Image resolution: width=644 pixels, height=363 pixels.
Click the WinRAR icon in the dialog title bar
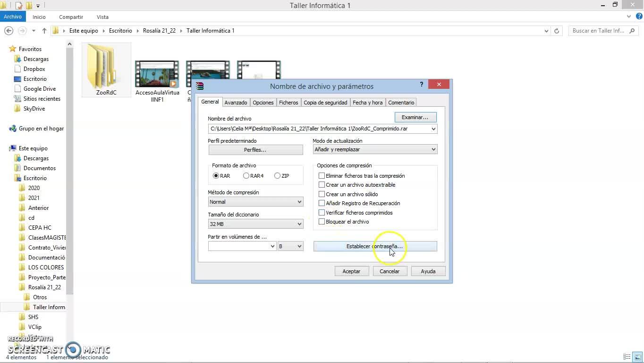[x=200, y=86]
